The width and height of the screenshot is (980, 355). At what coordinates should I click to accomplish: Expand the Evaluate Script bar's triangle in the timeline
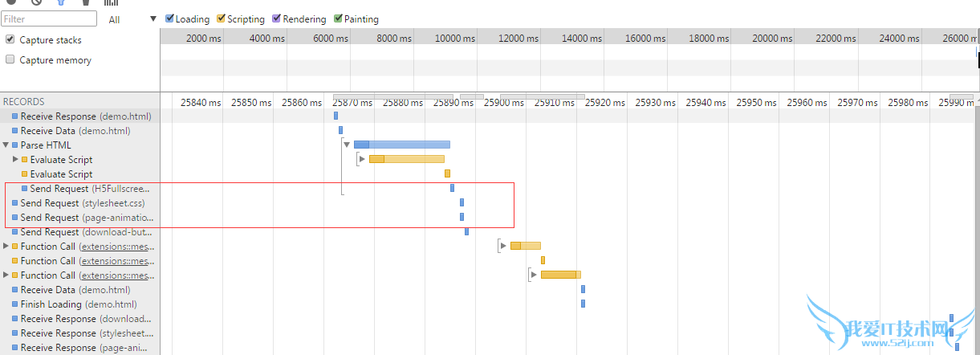point(362,159)
